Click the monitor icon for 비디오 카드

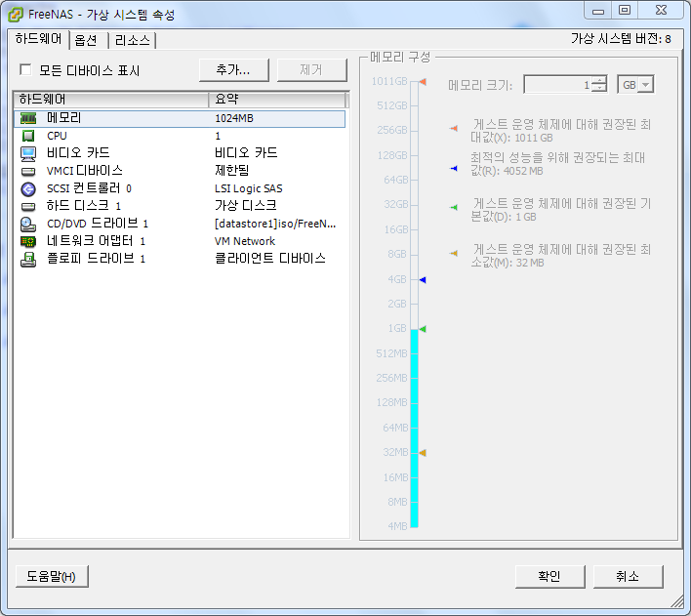pyautogui.click(x=28, y=153)
